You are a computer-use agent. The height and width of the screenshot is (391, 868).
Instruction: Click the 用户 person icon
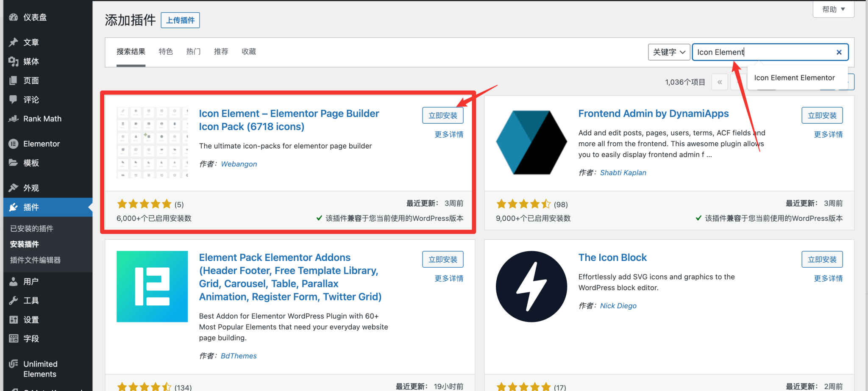click(x=14, y=281)
